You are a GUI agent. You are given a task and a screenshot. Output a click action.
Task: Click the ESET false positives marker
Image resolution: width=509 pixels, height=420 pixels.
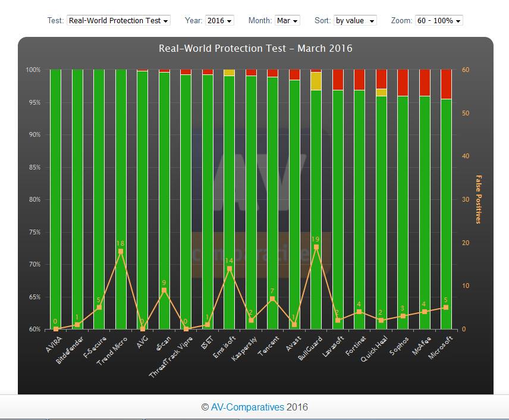(208, 325)
